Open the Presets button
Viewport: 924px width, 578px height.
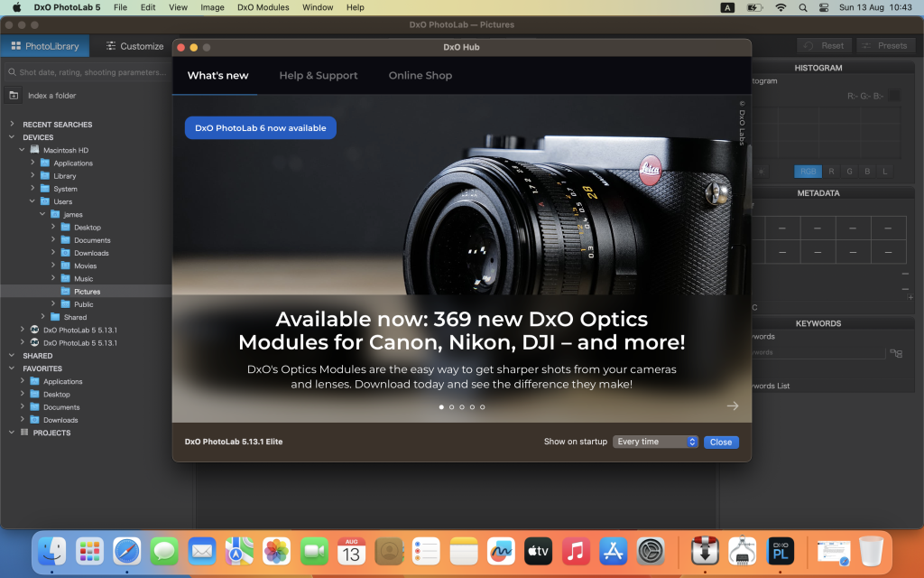[x=885, y=45]
